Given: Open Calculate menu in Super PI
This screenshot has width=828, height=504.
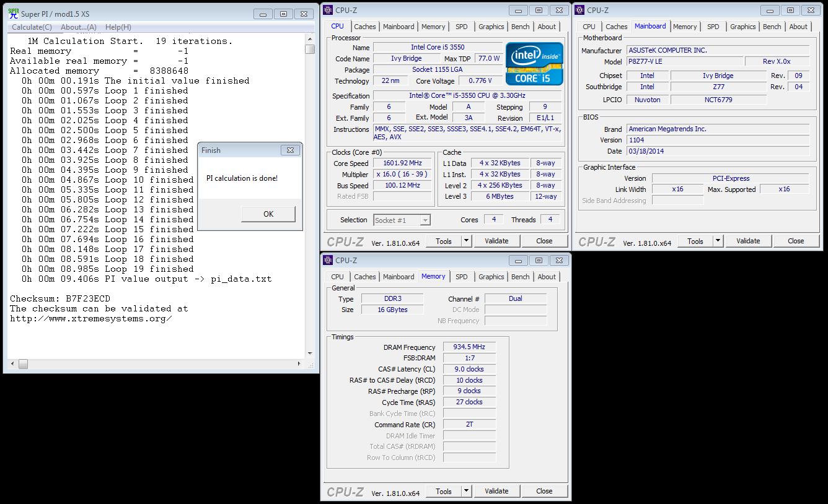Looking at the screenshot, I should click(x=32, y=27).
